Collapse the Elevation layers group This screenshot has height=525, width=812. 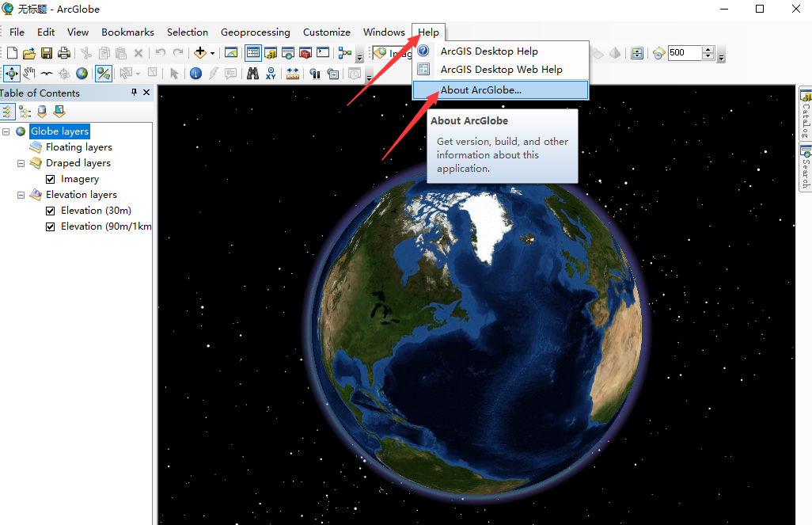[21, 196]
